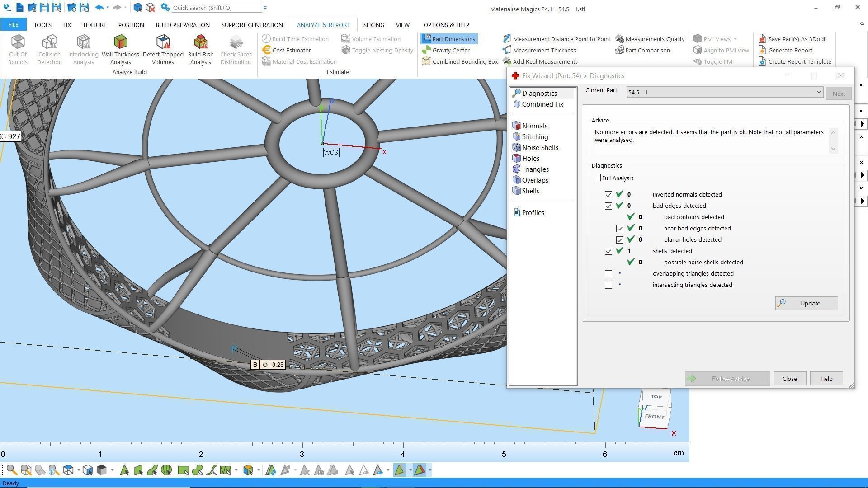The image size is (868, 488).
Task: Click the Help button in Fix Wizard
Action: 826,379
